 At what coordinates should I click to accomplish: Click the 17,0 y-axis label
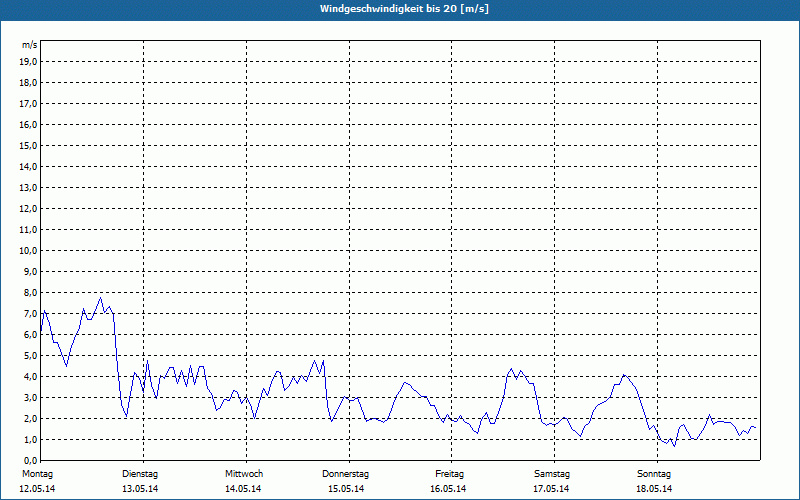[x=28, y=104]
